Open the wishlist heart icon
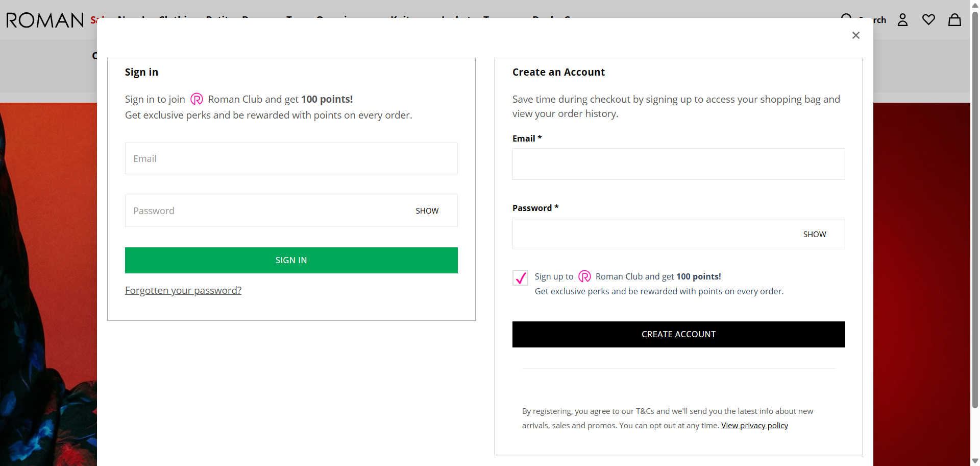This screenshot has height=466, width=980. 928,20
